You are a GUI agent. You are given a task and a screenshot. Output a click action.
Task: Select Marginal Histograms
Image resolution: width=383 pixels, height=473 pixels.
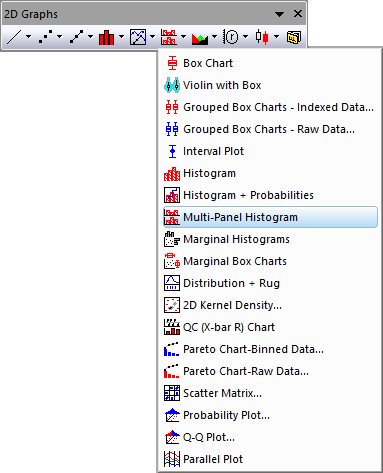(x=270, y=239)
